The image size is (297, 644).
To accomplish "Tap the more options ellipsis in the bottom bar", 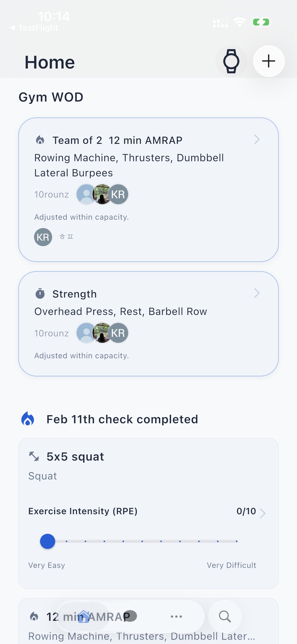I will click(x=176, y=617).
